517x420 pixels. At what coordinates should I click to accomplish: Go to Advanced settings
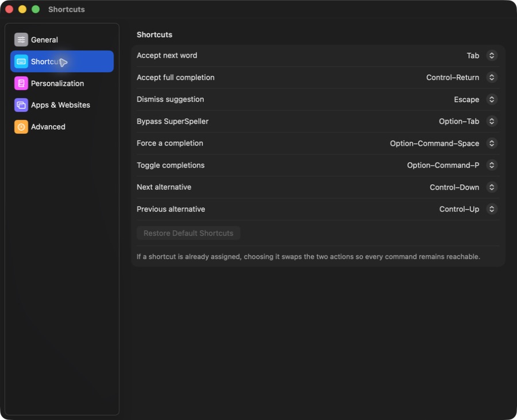(x=62, y=127)
